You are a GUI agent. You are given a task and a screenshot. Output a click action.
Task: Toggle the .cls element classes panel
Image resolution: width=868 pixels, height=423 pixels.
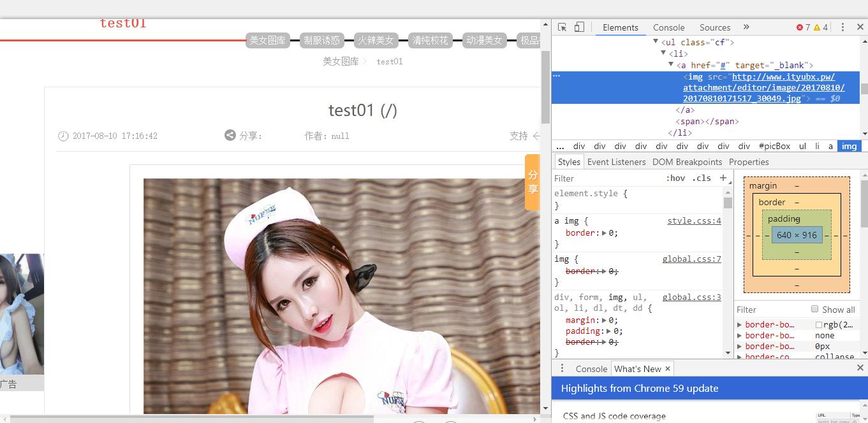click(x=702, y=178)
